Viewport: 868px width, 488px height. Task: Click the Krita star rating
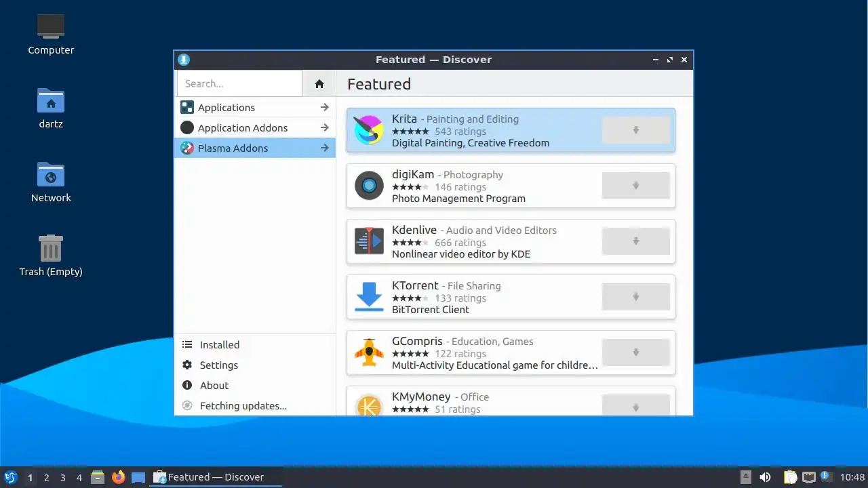click(410, 131)
